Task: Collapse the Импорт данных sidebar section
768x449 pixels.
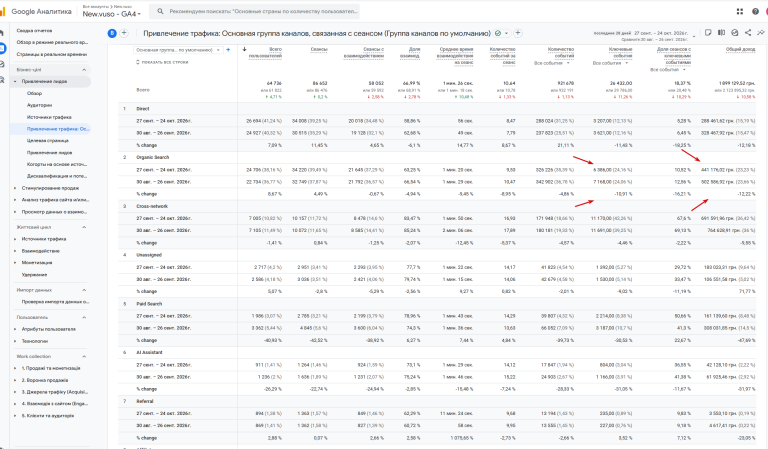Action: point(84,290)
